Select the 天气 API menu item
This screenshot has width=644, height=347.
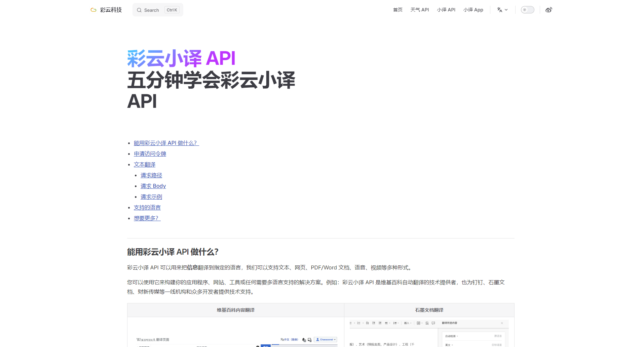tap(419, 10)
